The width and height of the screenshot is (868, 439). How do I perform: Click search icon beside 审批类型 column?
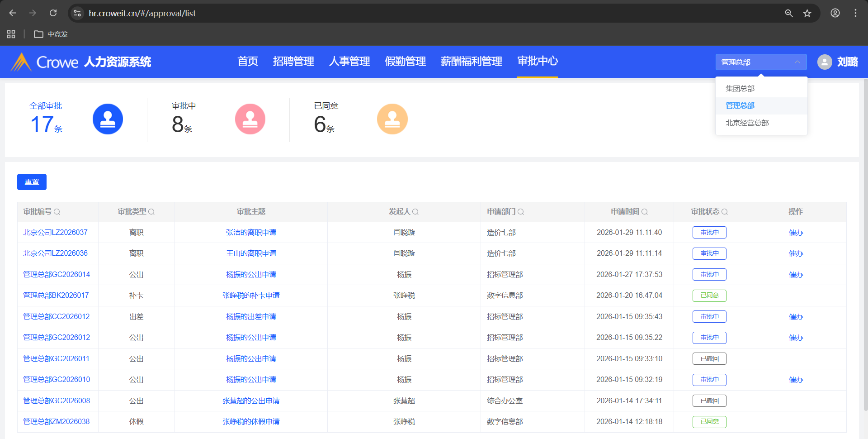click(151, 212)
